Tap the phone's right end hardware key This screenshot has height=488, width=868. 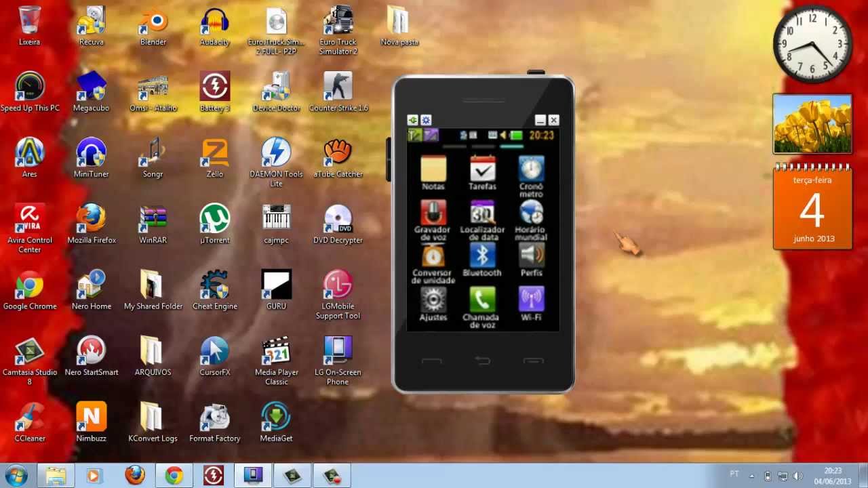point(533,361)
